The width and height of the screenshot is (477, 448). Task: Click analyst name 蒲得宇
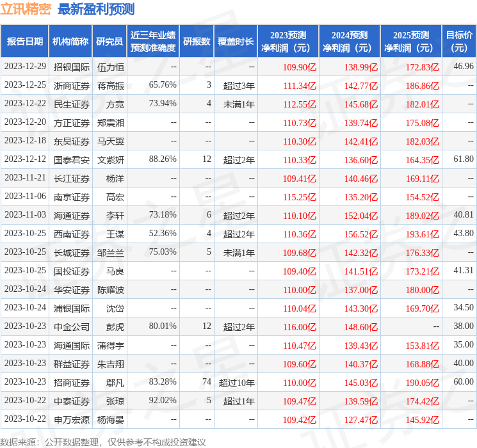click(x=110, y=346)
